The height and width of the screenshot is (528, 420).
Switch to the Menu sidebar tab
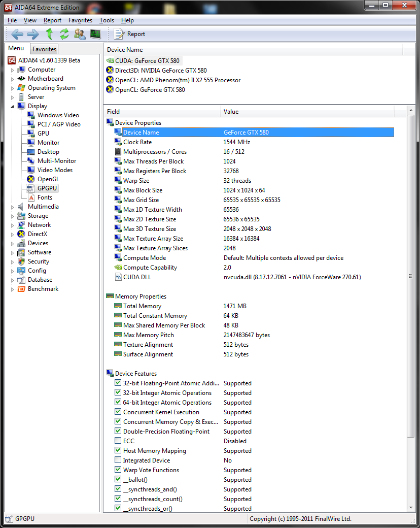pyautogui.click(x=16, y=48)
